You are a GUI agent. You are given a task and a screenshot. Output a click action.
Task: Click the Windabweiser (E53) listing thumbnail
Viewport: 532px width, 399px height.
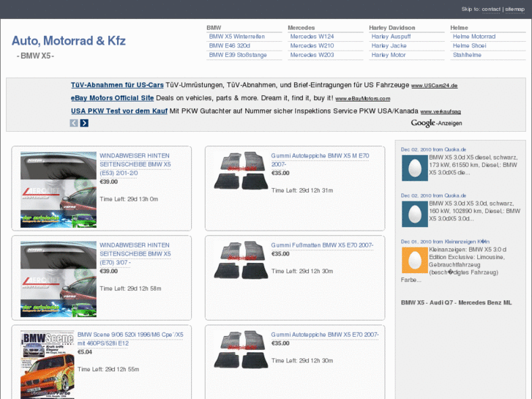coord(59,190)
